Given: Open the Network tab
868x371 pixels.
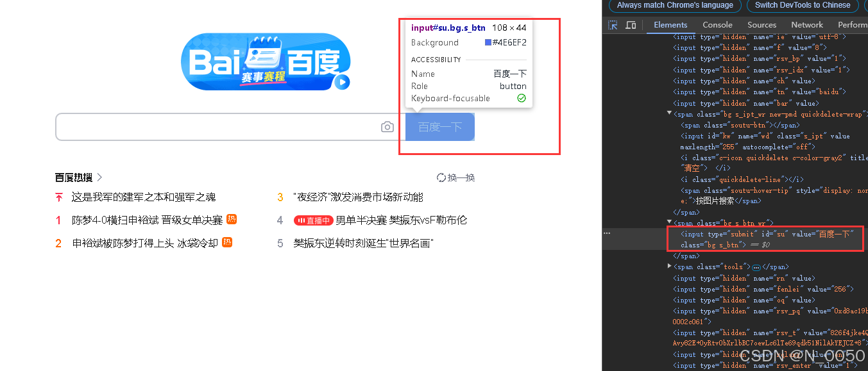Looking at the screenshot, I should pos(807,25).
